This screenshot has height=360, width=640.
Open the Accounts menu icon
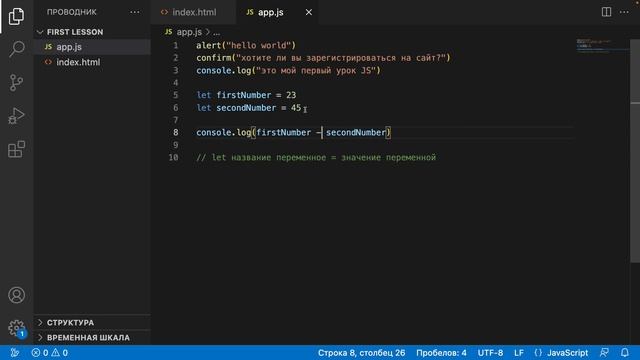16,295
